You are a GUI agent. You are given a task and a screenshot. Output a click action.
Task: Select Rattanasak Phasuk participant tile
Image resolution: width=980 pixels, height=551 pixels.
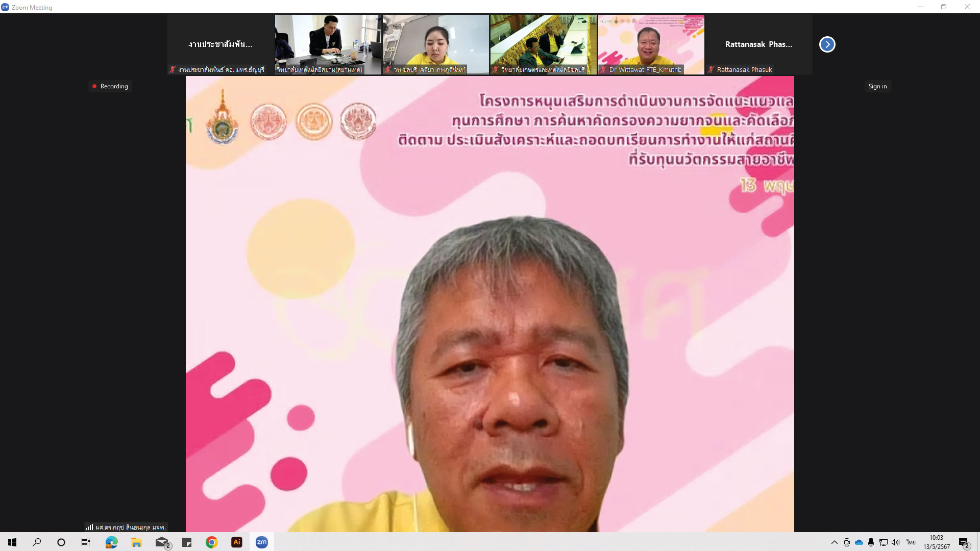(x=758, y=44)
